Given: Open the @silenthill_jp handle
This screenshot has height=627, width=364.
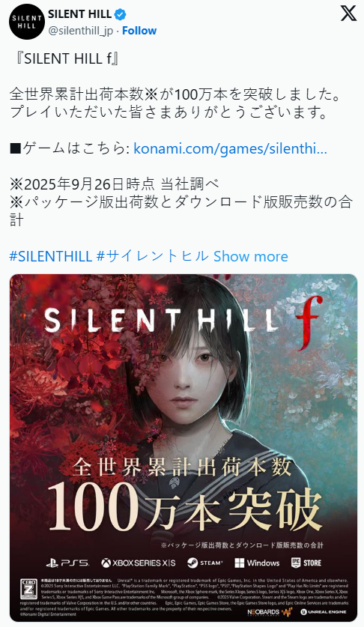Looking at the screenshot, I should pyautogui.click(x=80, y=31).
